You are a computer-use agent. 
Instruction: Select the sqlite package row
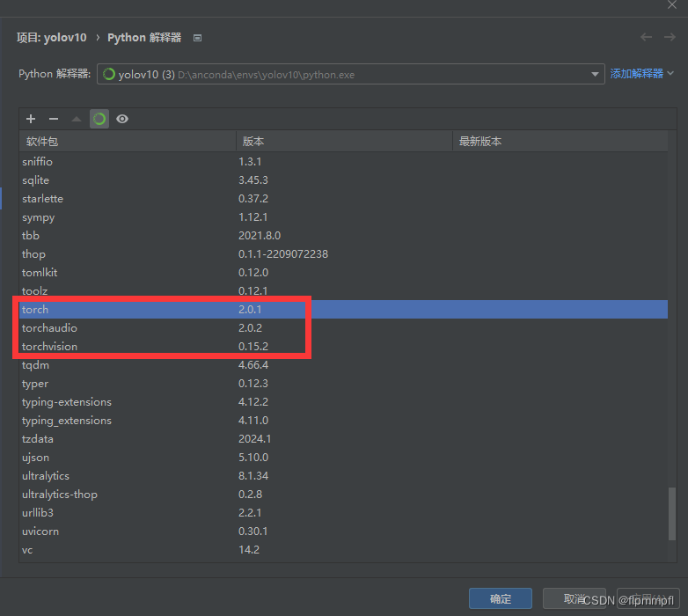pyautogui.click(x=344, y=180)
